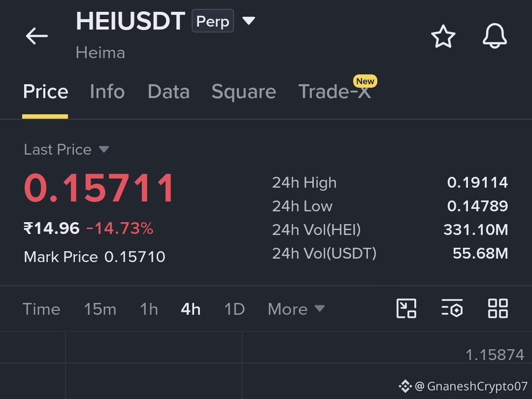532x399 pixels.
Task: Tap the Perp contract type badge
Action: pos(213,21)
